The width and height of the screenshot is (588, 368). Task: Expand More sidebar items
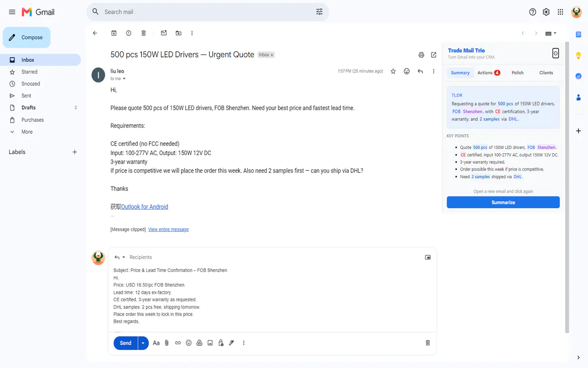point(40,132)
